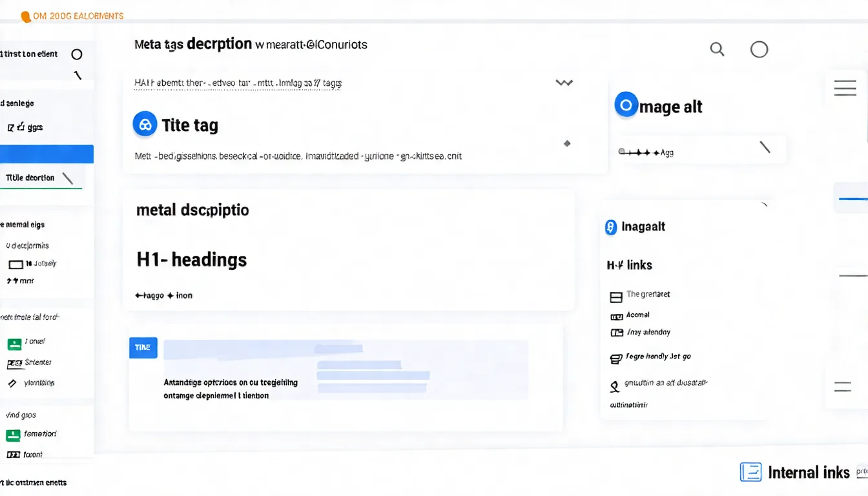Screen dimensions: 868x496
Task: Expand the diagonal disclosure on Inagaalt panel
Action: click(765, 204)
